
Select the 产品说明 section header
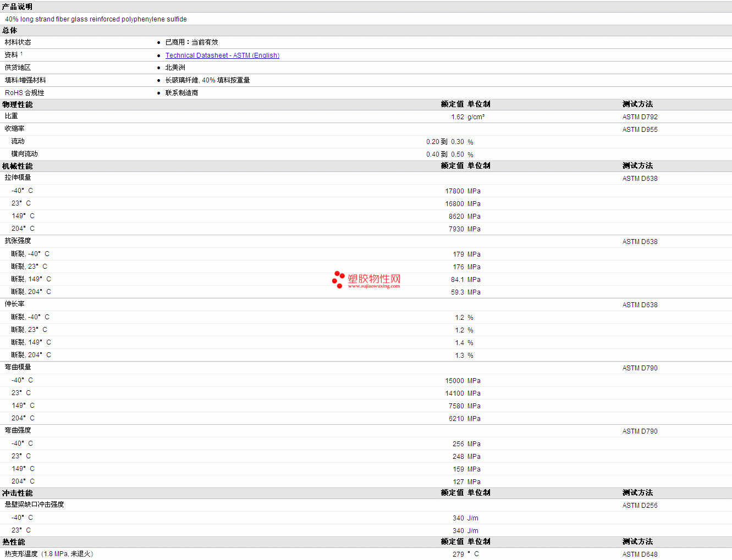[x=17, y=7]
